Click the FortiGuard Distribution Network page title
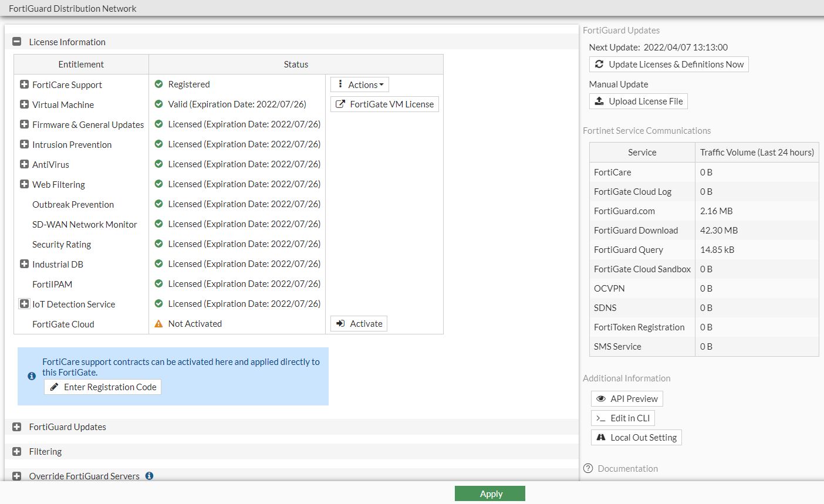 point(73,8)
